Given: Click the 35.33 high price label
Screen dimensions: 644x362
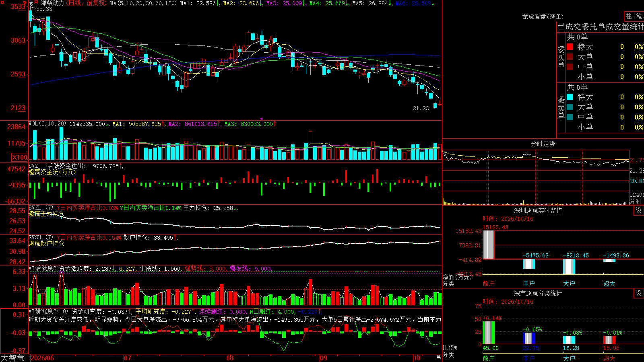Looking at the screenshot, I should click(x=44, y=9).
